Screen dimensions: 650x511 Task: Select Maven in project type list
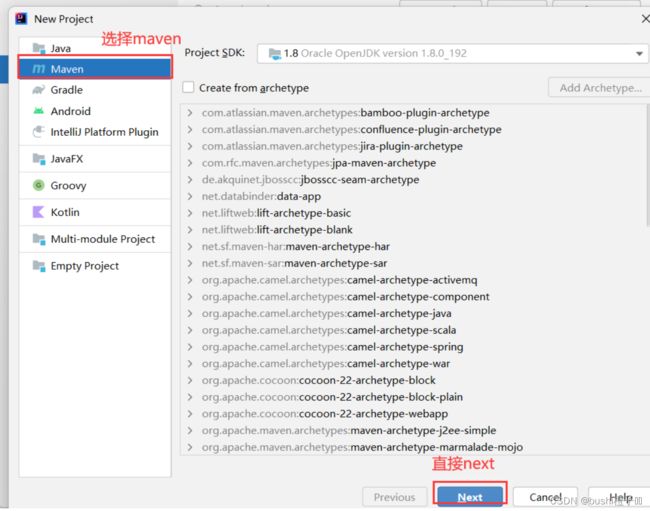click(95, 69)
